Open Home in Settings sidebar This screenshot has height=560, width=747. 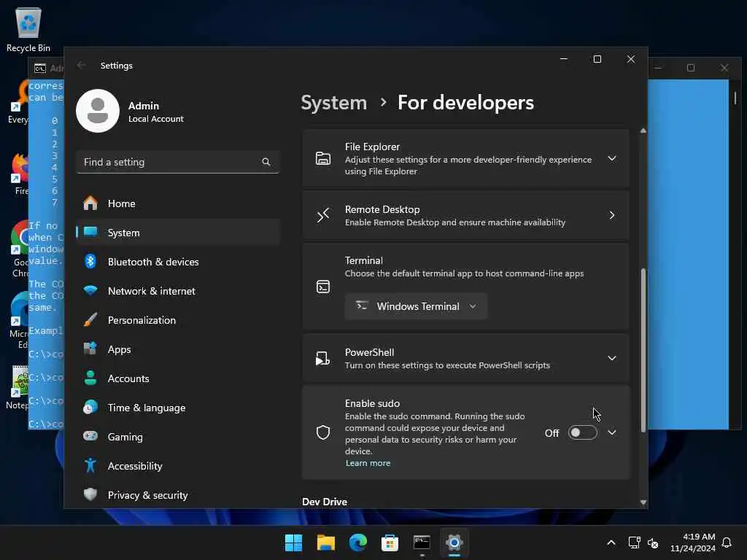[178, 203]
